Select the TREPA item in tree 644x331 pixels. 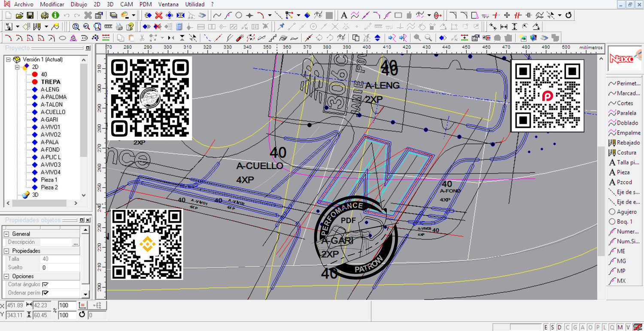pyautogui.click(x=51, y=82)
